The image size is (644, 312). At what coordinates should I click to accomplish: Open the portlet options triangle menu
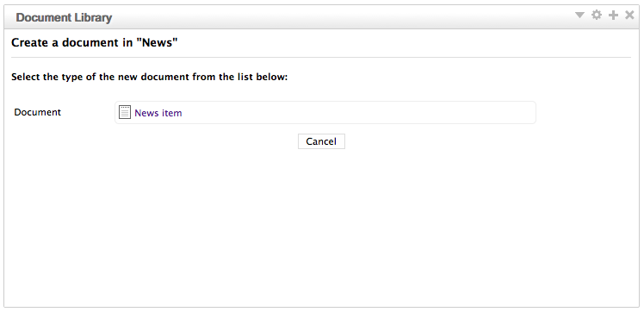(x=579, y=16)
